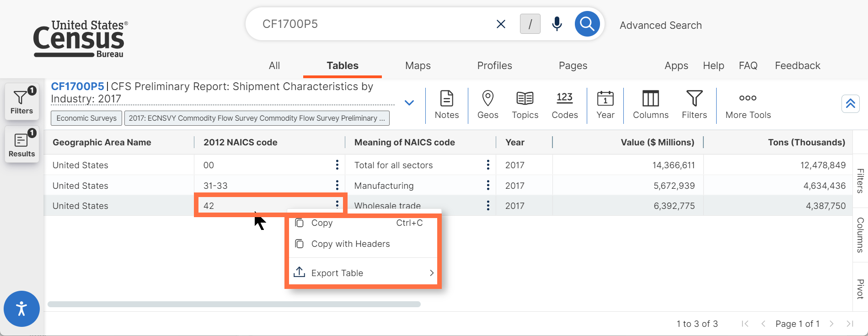This screenshot has width=868, height=336.
Task: Go to the last results page
Action: coord(850,324)
